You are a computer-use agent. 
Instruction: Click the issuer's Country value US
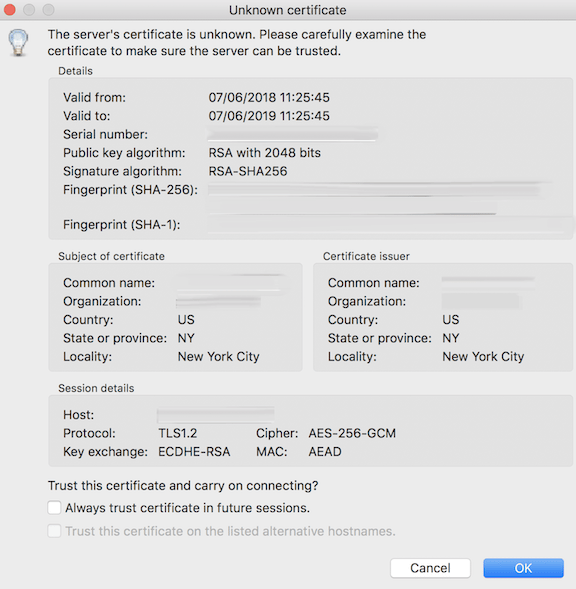point(451,319)
